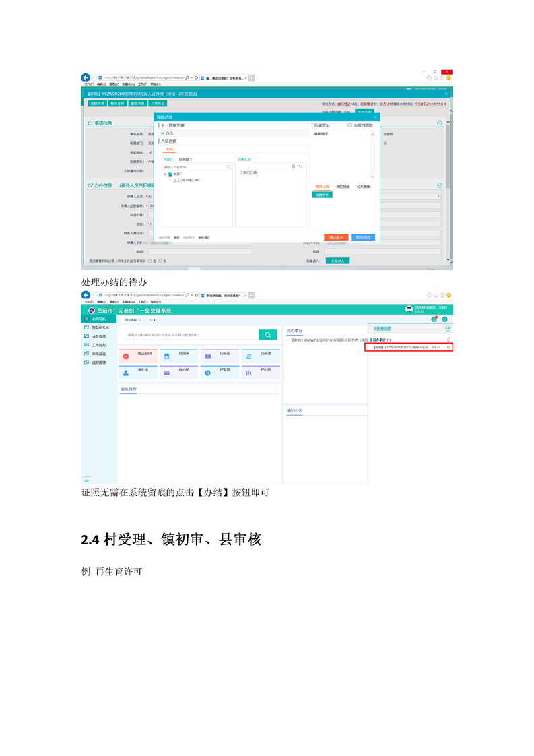Click refresh icon in upper browser address bar
This screenshot has height=756, width=534.
[x=196, y=77]
